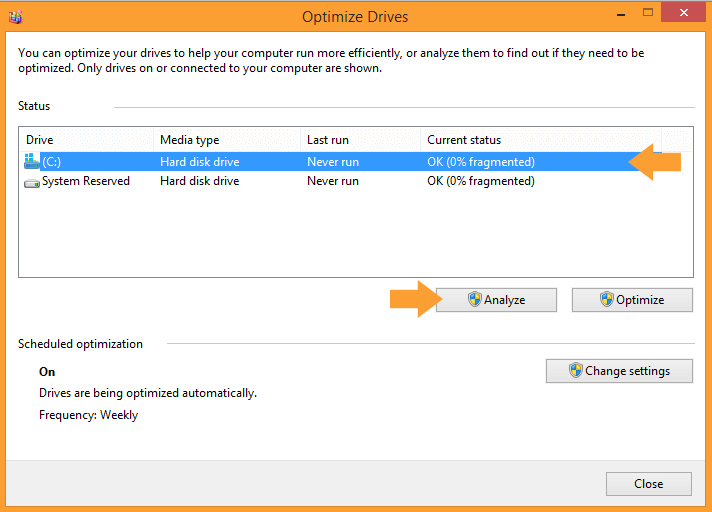Click the System Reserved disk icon
Screen dimensions: 712x512
(x=32, y=182)
